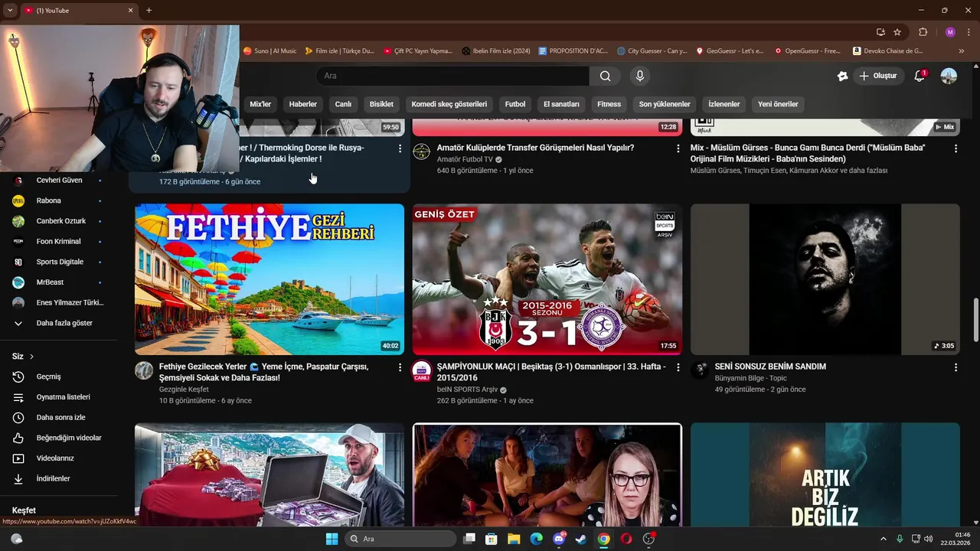
Task: Select the Canlı filter chip
Action: pos(343,104)
